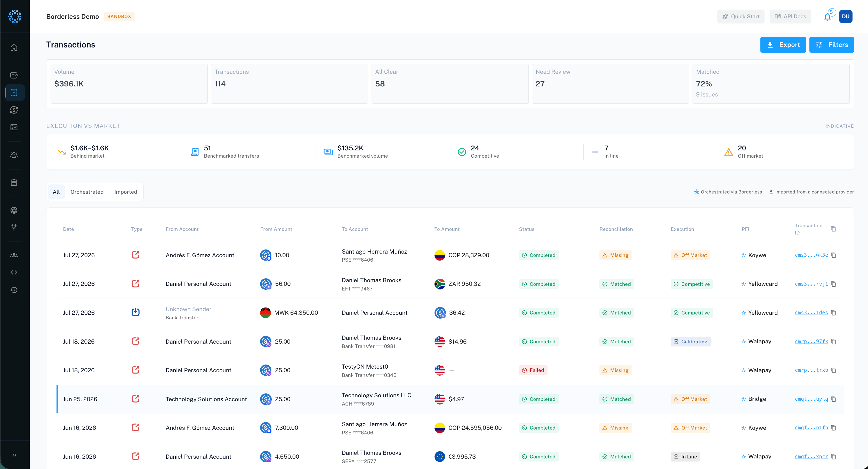The width and height of the screenshot is (868, 469).
Task: Click Off Market badge in Bridge row
Action: (x=690, y=399)
